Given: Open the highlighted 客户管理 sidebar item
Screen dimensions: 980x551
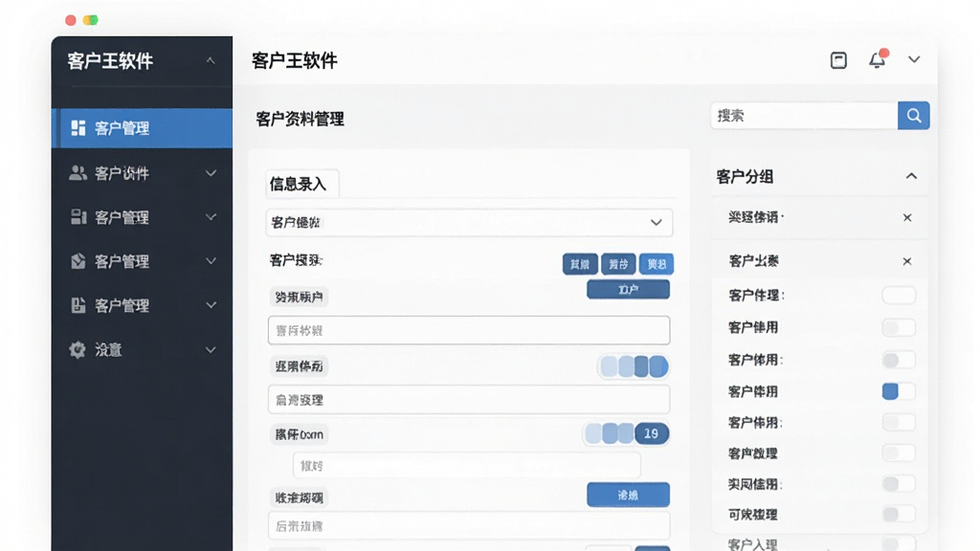Looking at the screenshot, I should pyautogui.click(x=142, y=128).
